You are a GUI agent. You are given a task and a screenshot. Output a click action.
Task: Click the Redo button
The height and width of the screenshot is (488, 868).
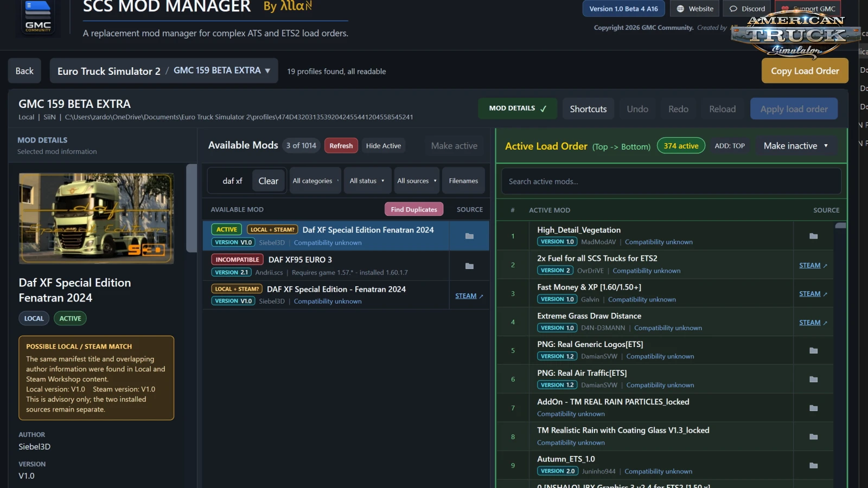pos(678,109)
